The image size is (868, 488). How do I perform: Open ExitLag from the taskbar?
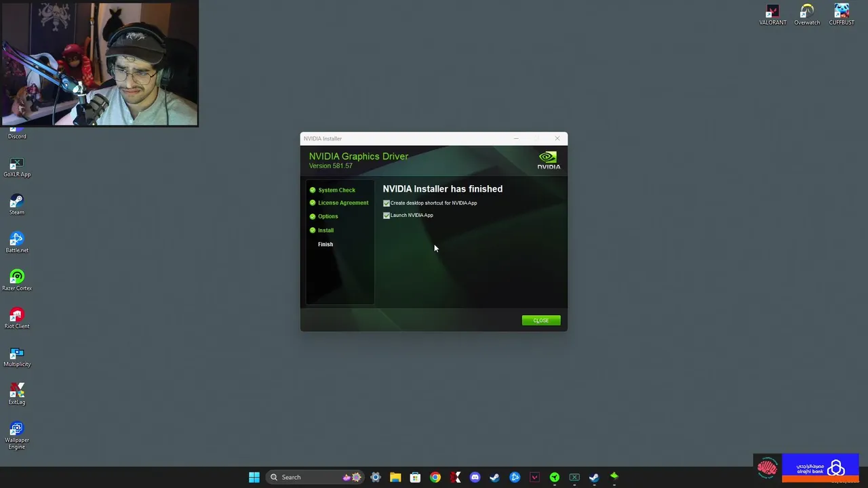[x=455, y=477]
